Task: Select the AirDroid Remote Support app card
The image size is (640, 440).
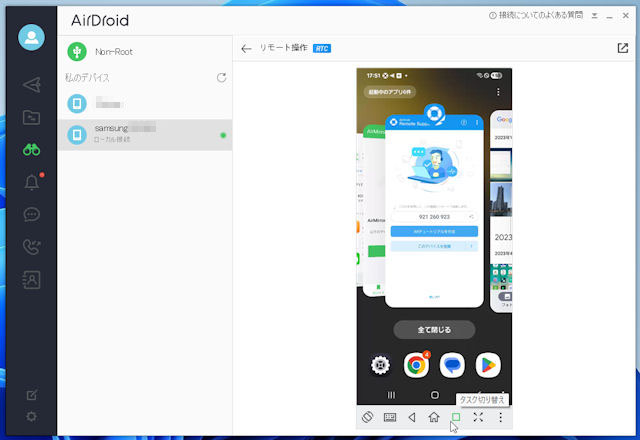Action: pyautogui.click(x=434, y=211)
